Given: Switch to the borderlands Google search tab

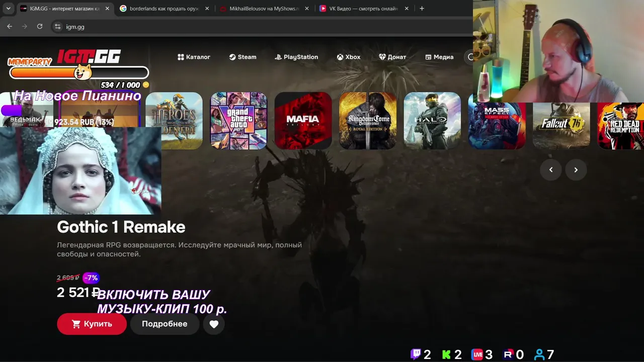Looking at the screenshot, I should tap(164, 9).
